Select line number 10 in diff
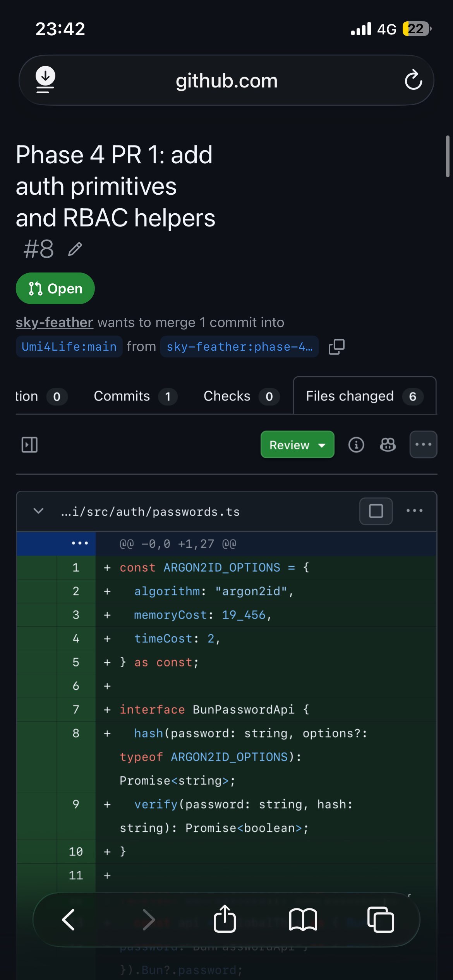 click(76, 852)
